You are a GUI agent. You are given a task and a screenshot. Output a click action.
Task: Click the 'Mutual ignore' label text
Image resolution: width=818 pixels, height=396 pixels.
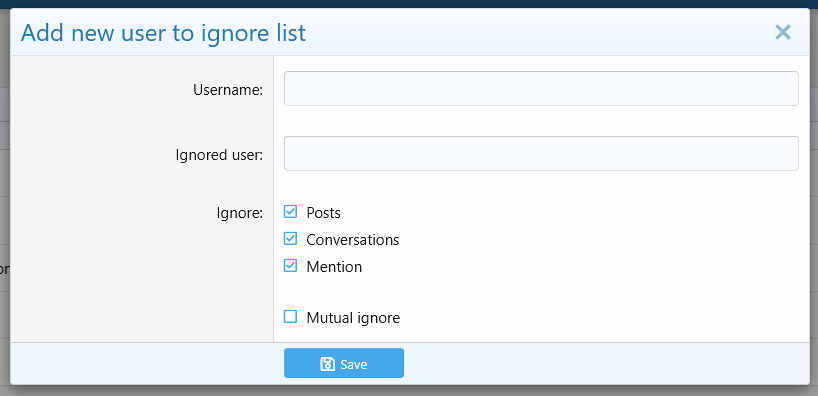[x=353, y=318]
